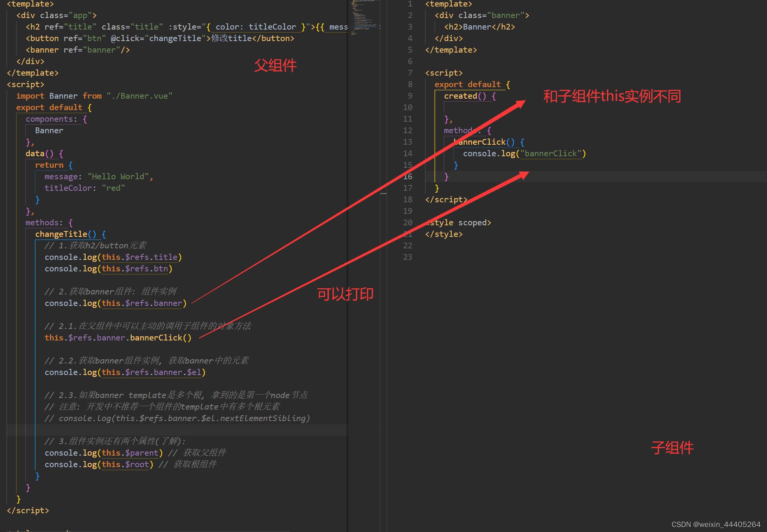Click the minimap code preview

tap(365, 17)
